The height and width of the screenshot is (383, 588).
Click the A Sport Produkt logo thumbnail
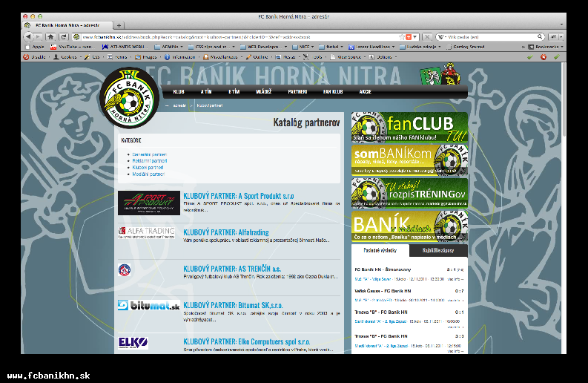pos(149,203)
